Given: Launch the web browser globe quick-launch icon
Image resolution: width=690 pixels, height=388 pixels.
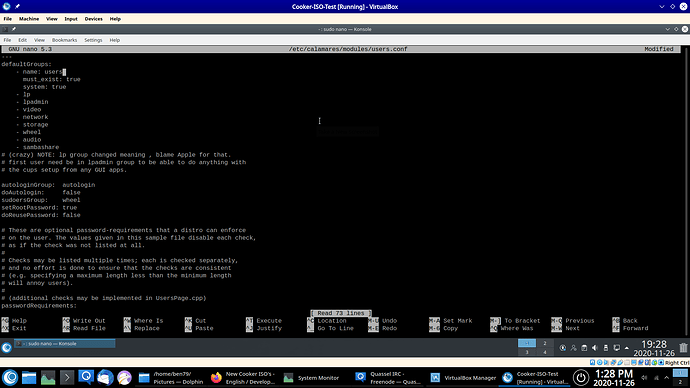Looking at the screenshot, I should (x=124, y=377).
